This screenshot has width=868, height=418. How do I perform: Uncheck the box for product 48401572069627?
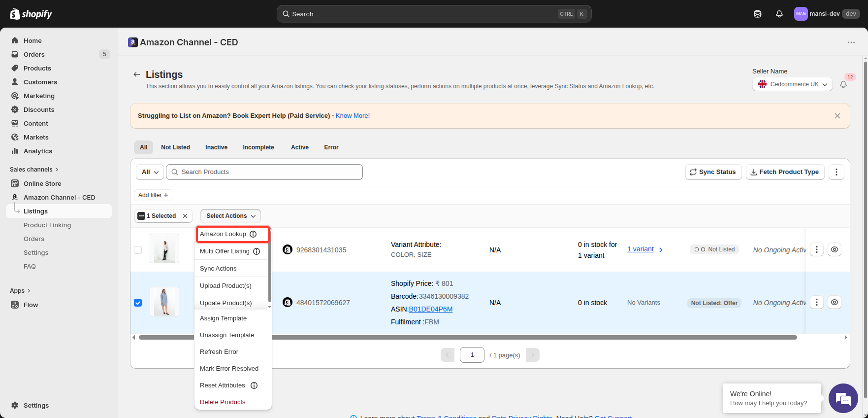coord(138,303)
